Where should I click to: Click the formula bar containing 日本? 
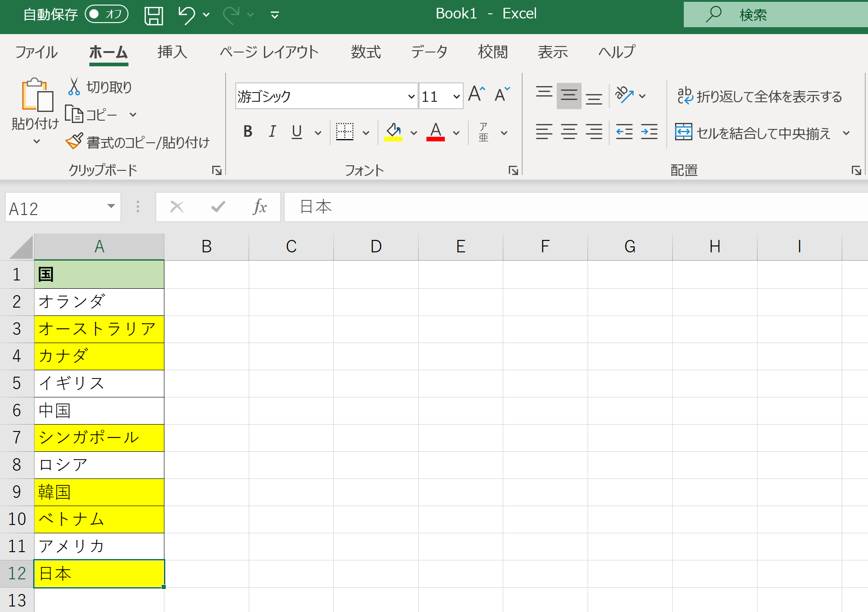click(576, 207)
